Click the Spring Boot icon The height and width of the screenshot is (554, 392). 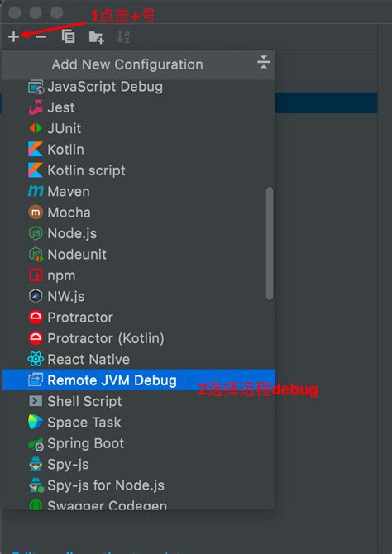(36, 444)
